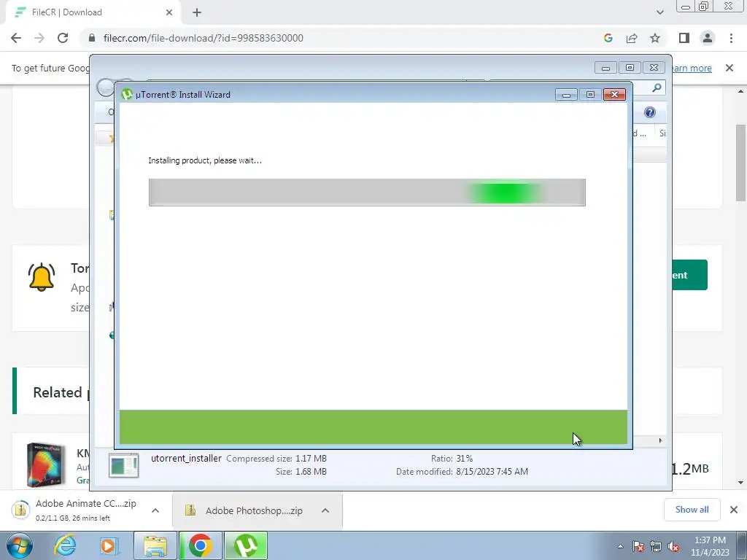Bookmark this page with the star icon
This screenshot has width=747, height=560.
point(655,38)
